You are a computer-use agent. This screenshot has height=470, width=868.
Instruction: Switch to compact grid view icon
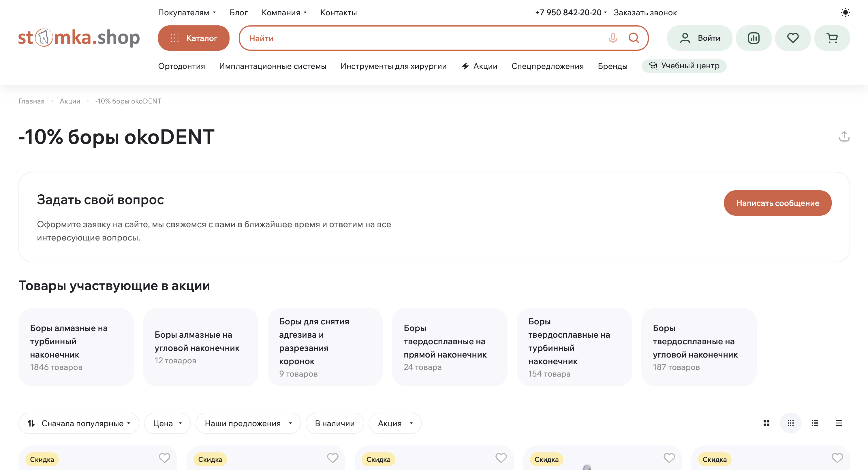790,423
